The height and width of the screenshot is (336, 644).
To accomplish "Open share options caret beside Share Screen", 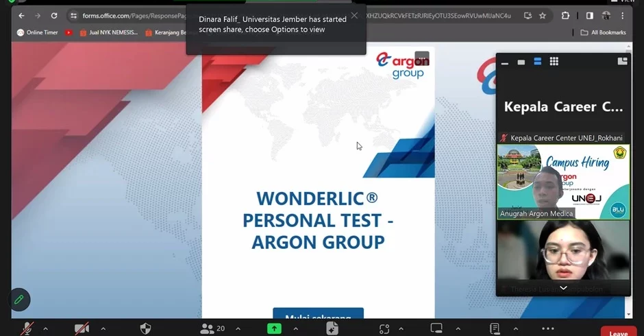I will (x=295, y=328).
